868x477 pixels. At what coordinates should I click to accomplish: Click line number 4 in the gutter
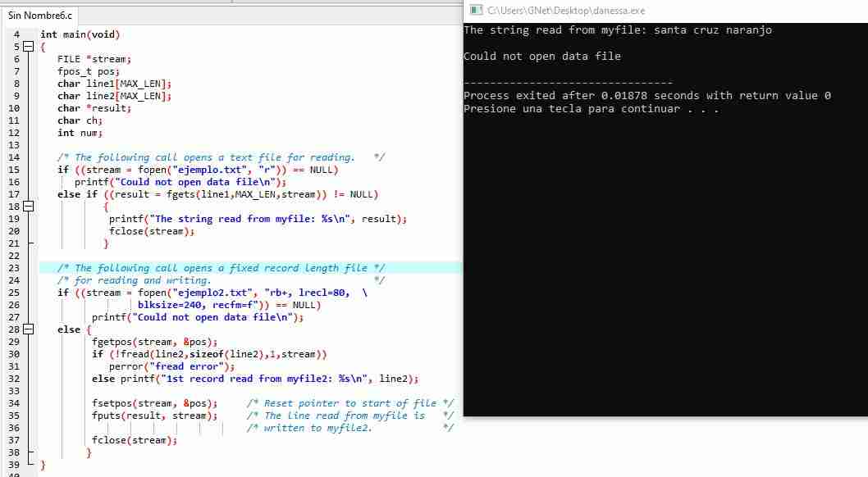(x=16, y=34)
